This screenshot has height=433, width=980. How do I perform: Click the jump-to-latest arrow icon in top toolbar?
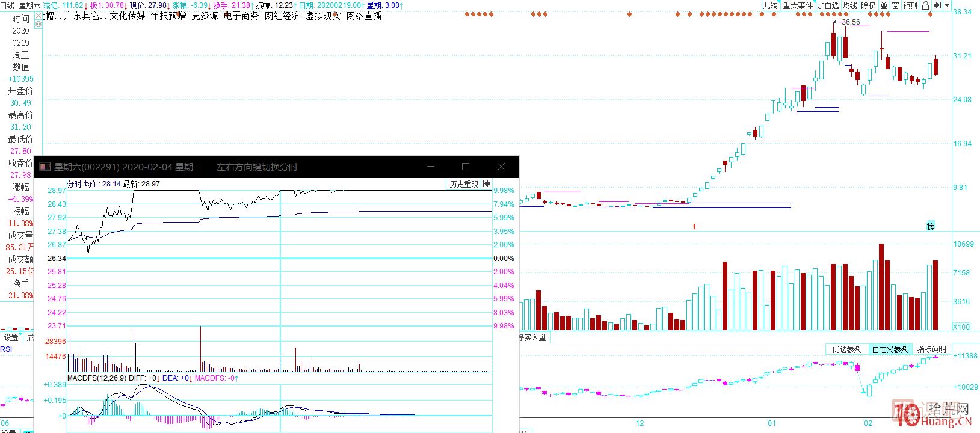point(937,5)
